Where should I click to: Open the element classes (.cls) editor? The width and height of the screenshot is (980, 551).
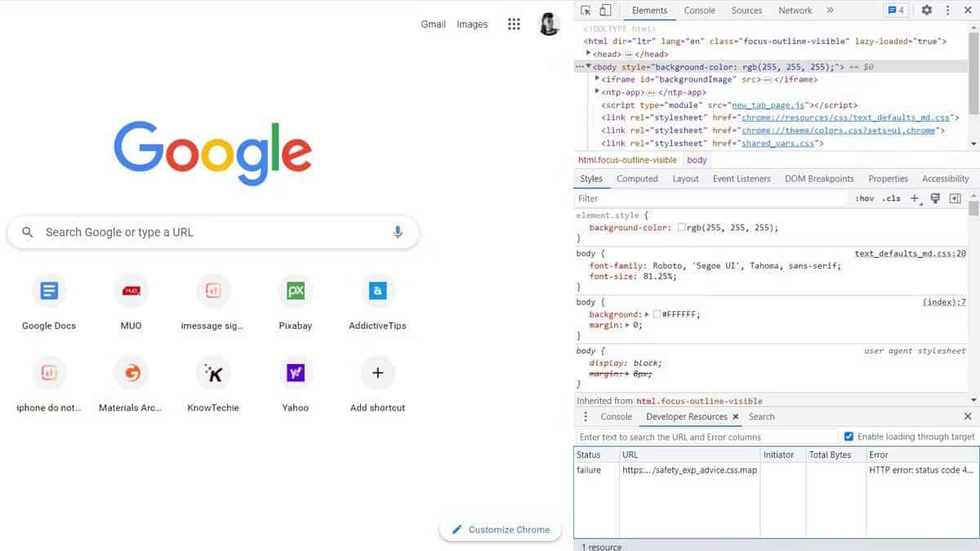(x=892, y=198)
